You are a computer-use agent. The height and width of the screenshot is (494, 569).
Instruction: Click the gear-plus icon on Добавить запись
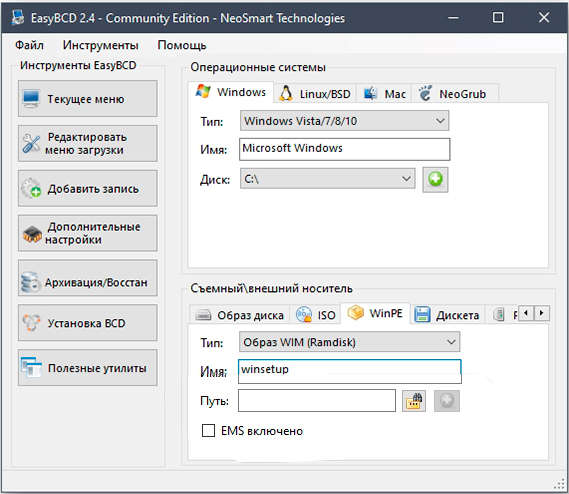(x=31, y=188)
